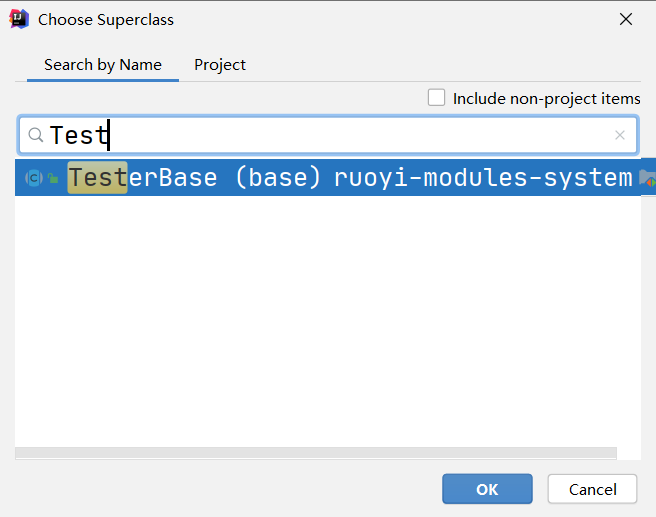Clear the search field with X icon

coord(620,135)
